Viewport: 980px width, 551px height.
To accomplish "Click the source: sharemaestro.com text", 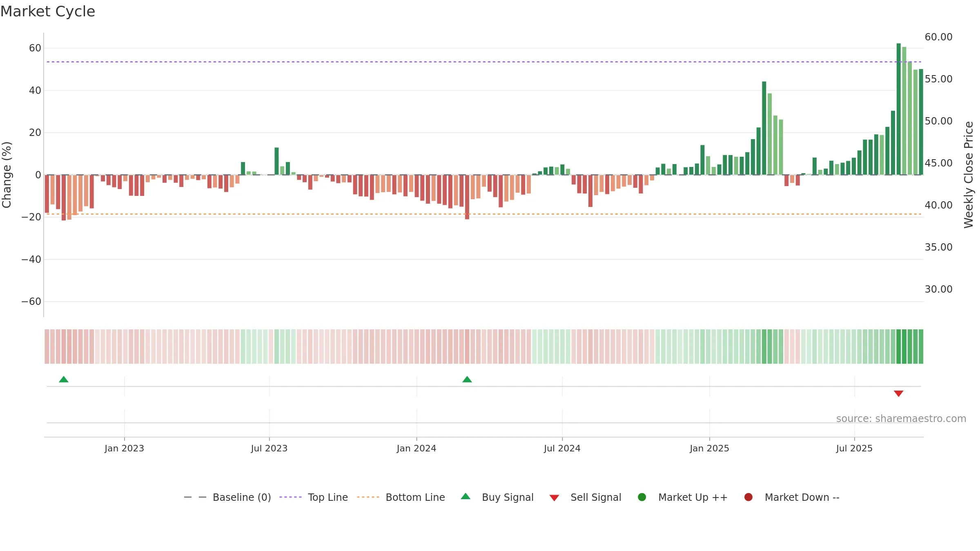I will [x=901, y=419].
